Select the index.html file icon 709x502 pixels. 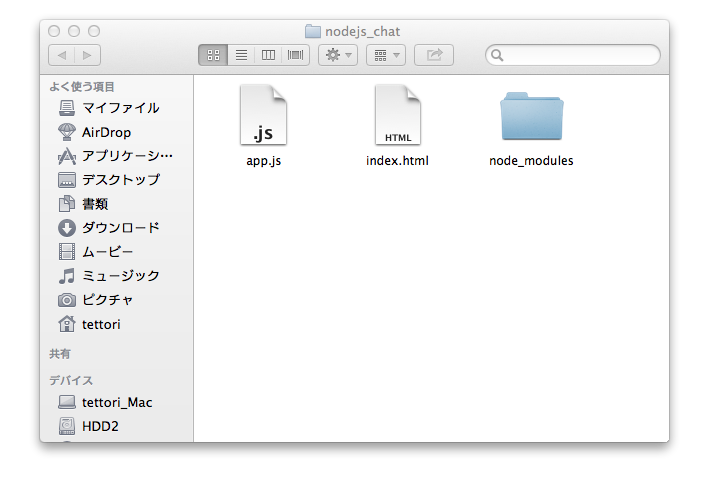398,115
